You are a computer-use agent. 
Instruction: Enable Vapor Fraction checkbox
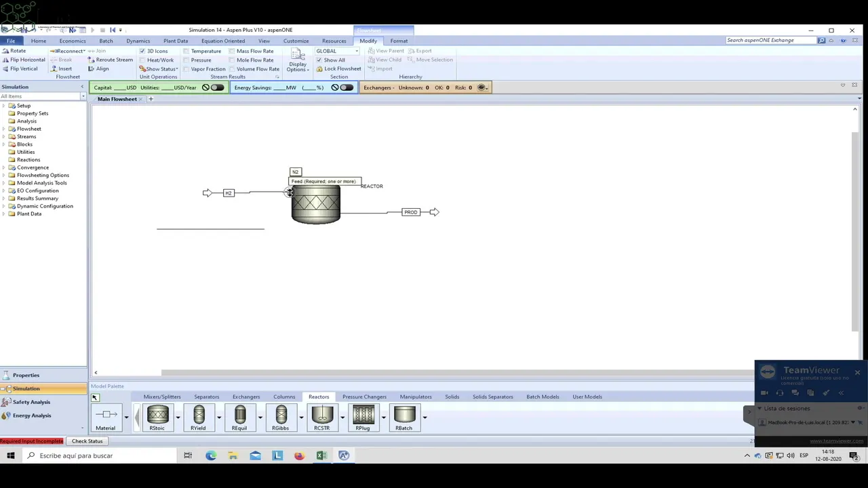[x=186, y=68]
